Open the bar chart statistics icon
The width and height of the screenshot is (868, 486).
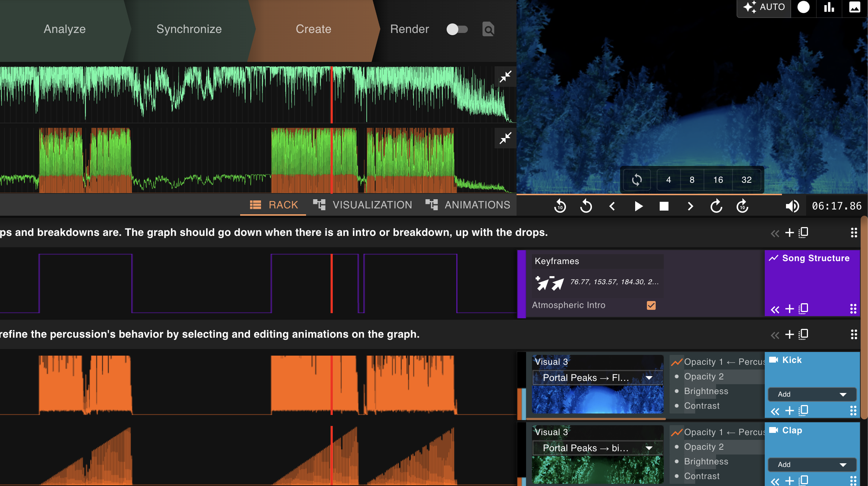(829, 7)
